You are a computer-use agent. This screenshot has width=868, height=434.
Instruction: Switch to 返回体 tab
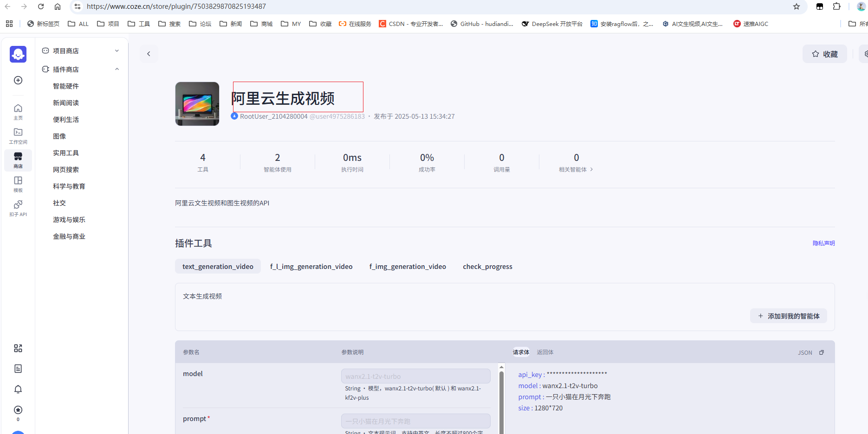[545, 352]
